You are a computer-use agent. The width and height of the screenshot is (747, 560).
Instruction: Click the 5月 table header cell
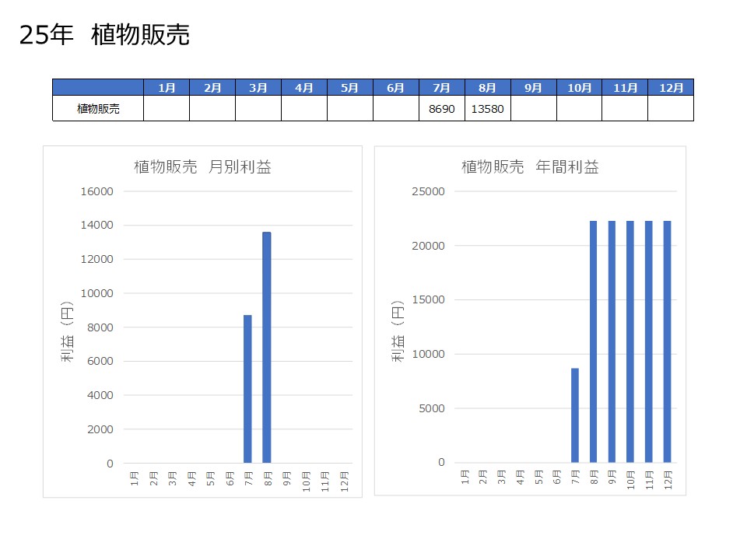pyautogui.click(x=349, y=88)
